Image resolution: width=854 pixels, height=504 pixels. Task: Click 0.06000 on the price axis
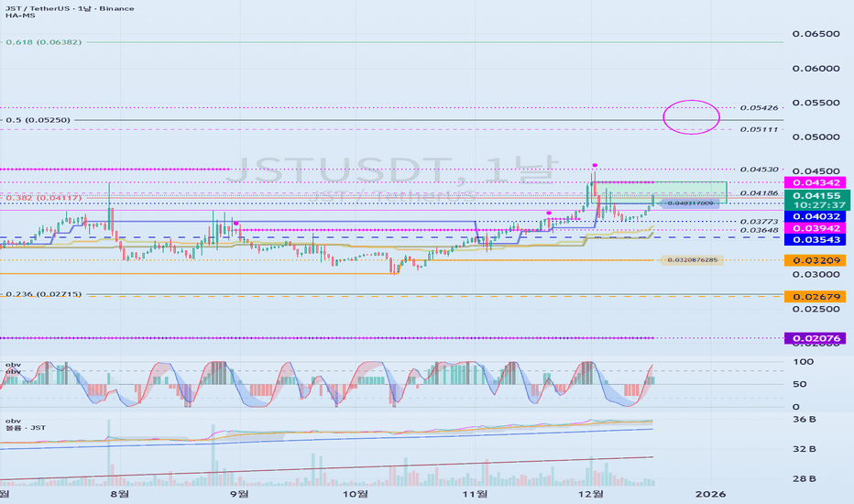tap(816, 69)
